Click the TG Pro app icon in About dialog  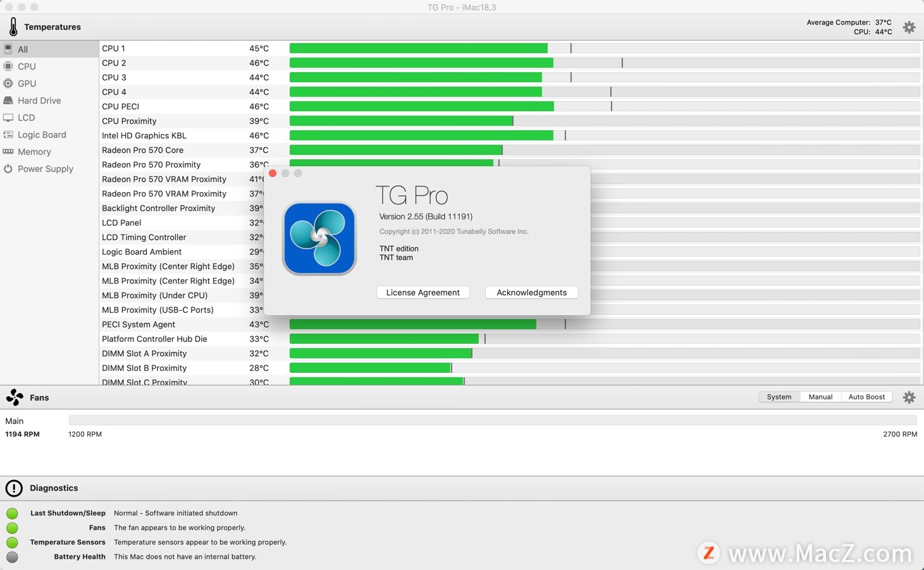[x=319, y=238]
